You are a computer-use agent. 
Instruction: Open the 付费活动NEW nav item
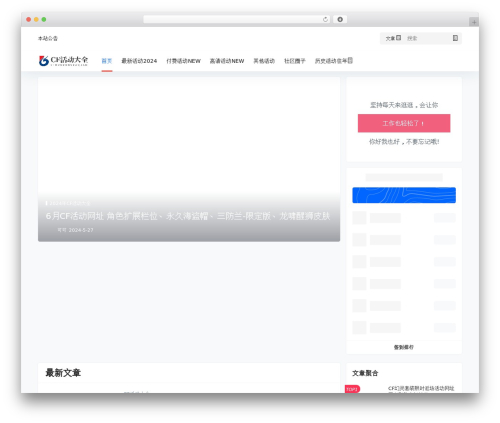[x=183, y=61]
